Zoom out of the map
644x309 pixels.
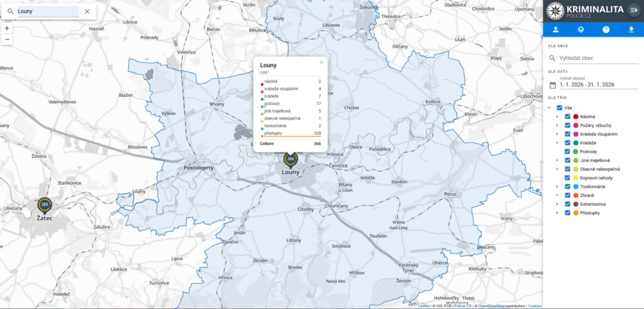(7, 39)
